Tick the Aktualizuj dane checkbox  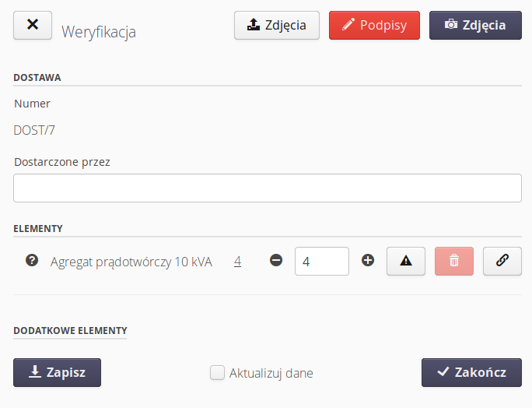(218, 373)
